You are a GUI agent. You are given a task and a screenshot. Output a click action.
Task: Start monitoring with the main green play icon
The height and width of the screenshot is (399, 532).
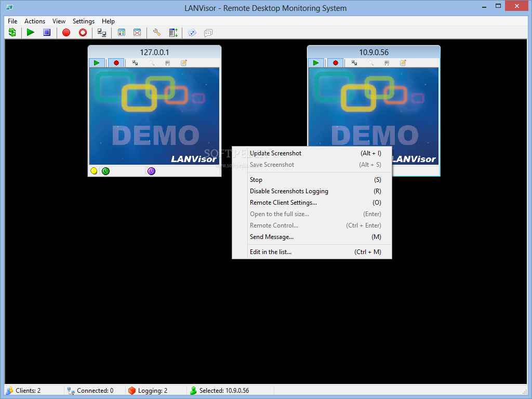(31, 33)
